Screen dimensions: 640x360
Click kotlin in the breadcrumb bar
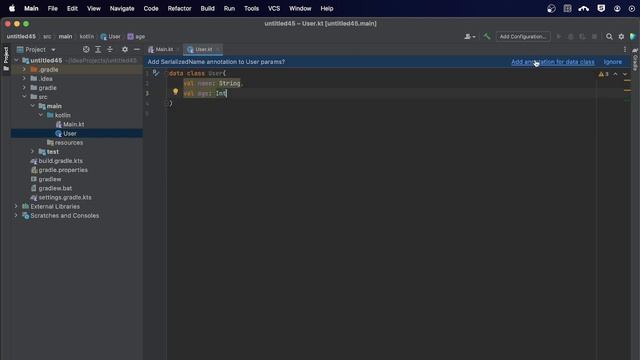click(87, 37)
